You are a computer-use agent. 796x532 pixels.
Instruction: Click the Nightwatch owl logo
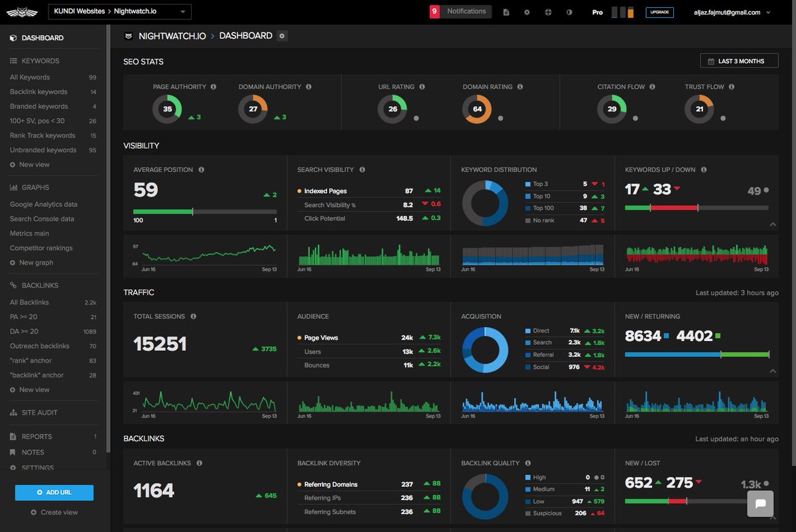(21, 11)
